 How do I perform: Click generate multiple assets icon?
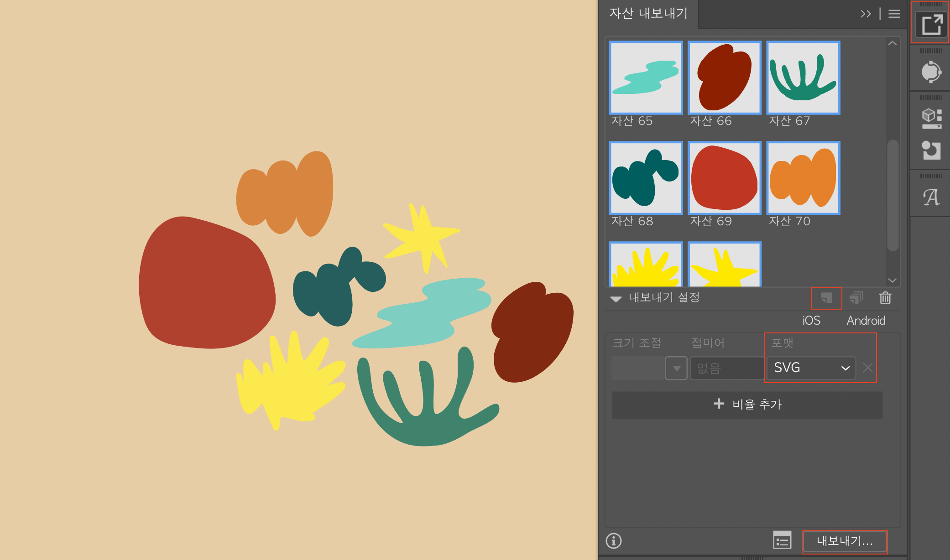tap(856, 298)
